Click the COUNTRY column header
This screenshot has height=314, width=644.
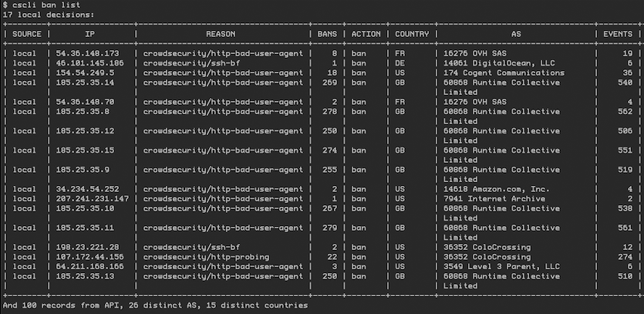(411, 34)
